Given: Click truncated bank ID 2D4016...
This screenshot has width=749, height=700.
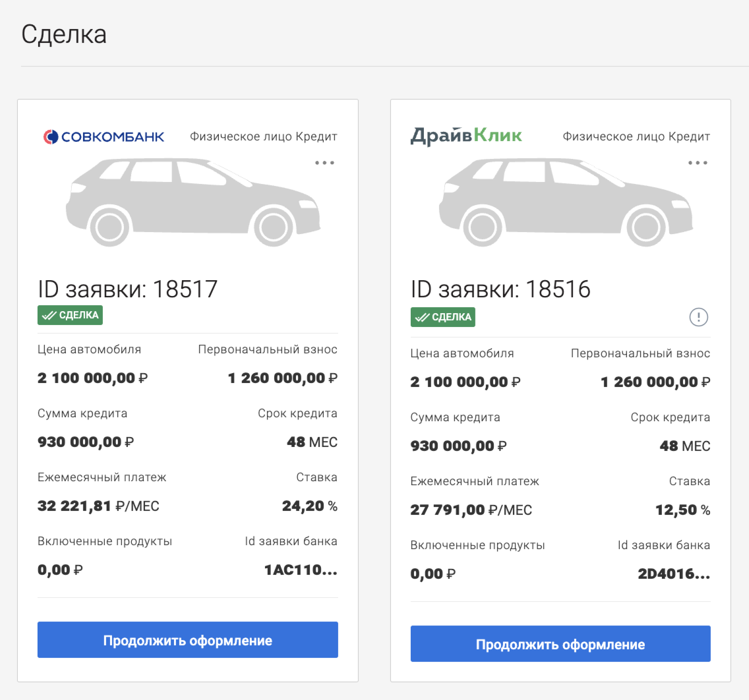Looking at the screenshot, I should [x=674, y=573].
